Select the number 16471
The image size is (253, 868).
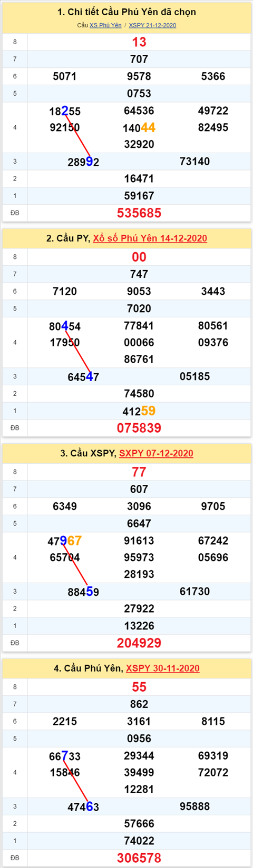point(139,178)
